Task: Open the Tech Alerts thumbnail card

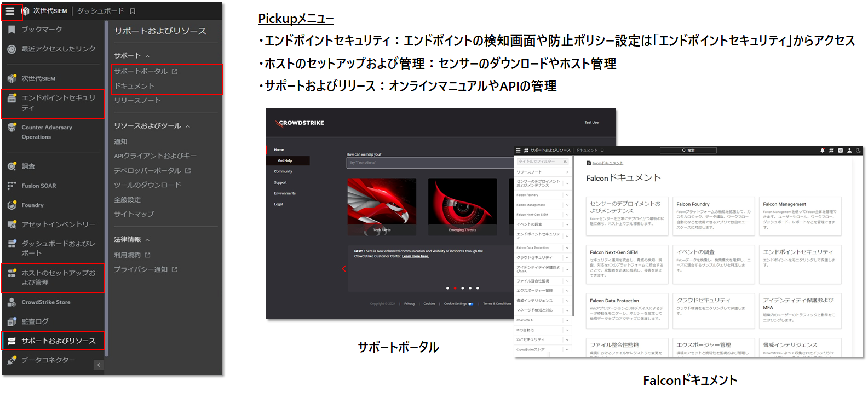Action: 382,207
